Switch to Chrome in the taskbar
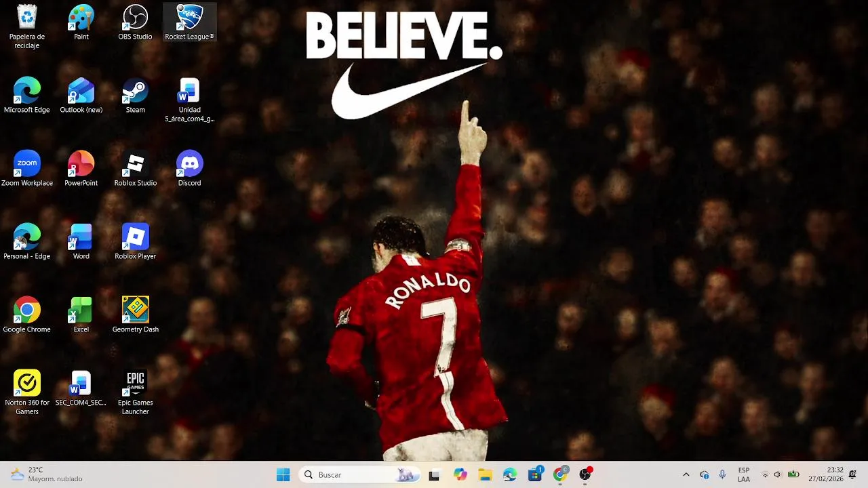This screenshot has width=868, height=488. [560, 475]
